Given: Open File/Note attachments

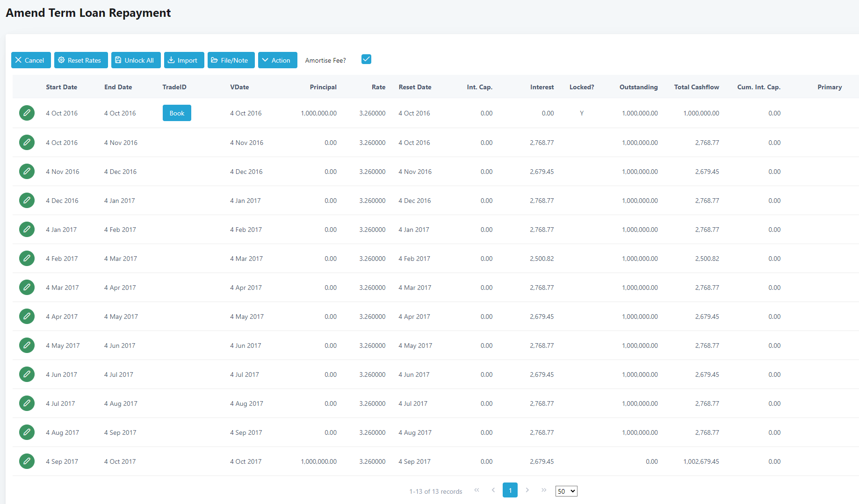Looking at the screenshot, I should 231,60.
